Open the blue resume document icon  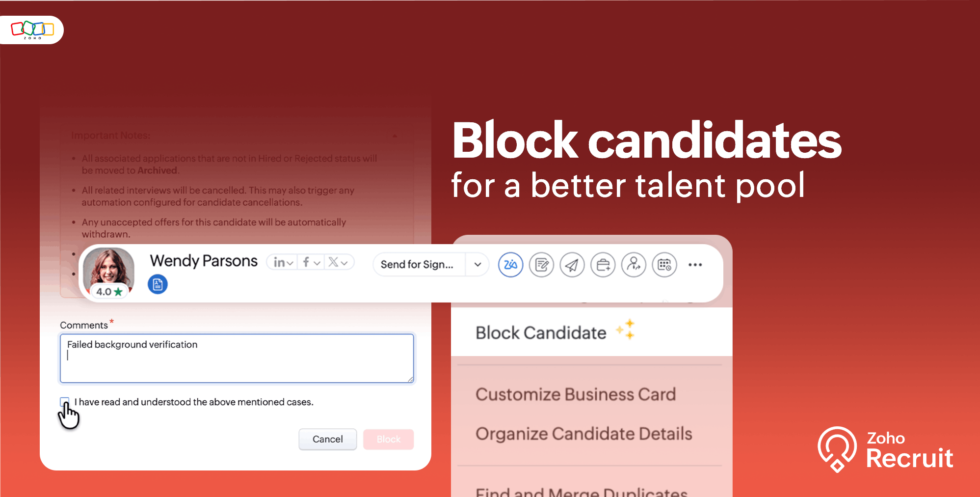158,284
